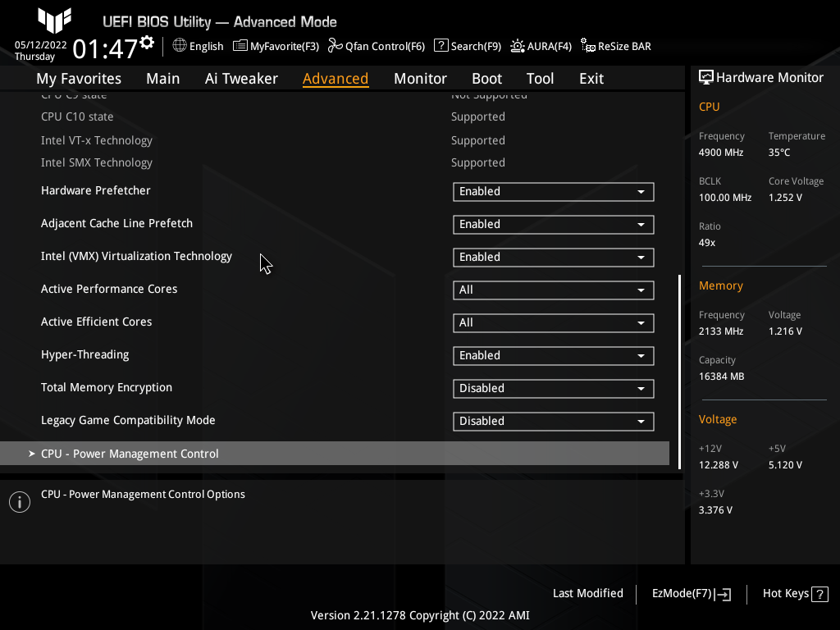840x630 pixels.
Task: Open MyFavorite list icon
Action: [240, 46]
